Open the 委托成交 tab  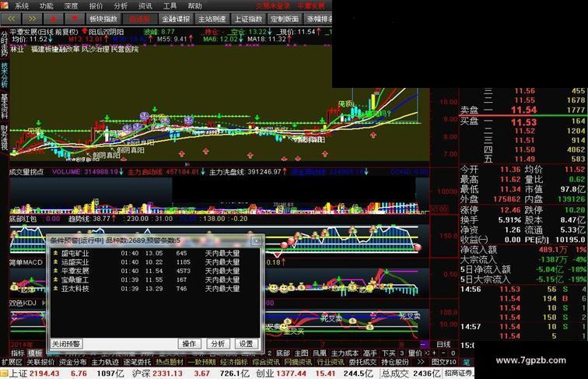click(x=363, y=362)
